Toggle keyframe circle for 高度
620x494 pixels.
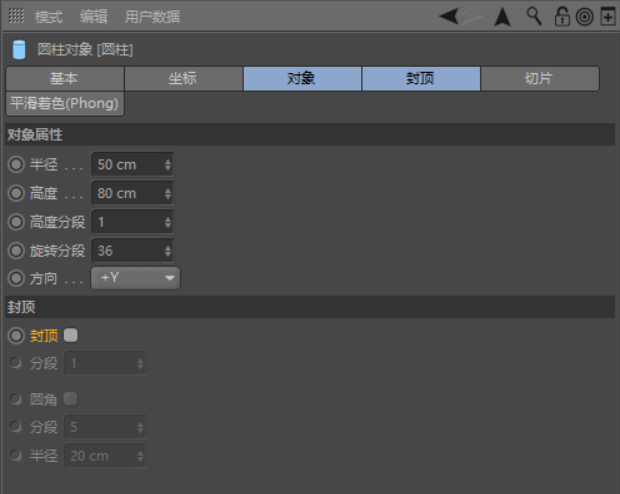(x=17, y=193)
